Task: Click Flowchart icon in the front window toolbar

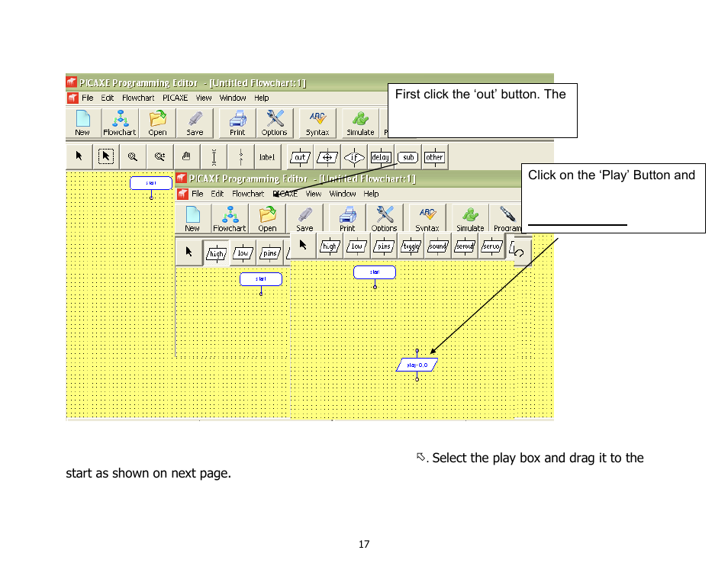Action: click(x=230, y=219)
